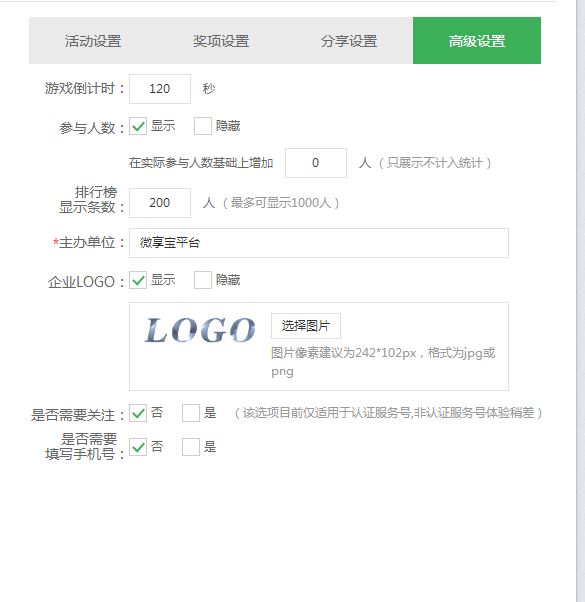Click the added participant count field
This screenshot has width=585, height=602.
tap(316, 163)
